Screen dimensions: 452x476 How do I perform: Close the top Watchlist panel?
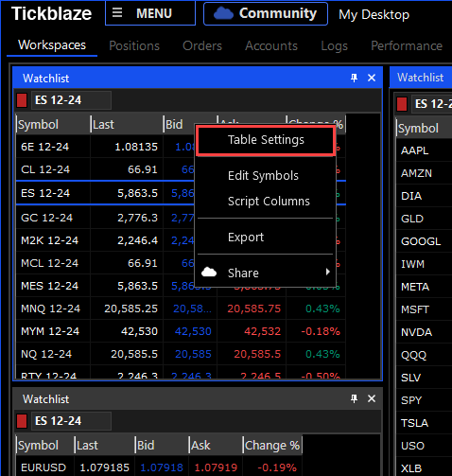click(372, 78)
